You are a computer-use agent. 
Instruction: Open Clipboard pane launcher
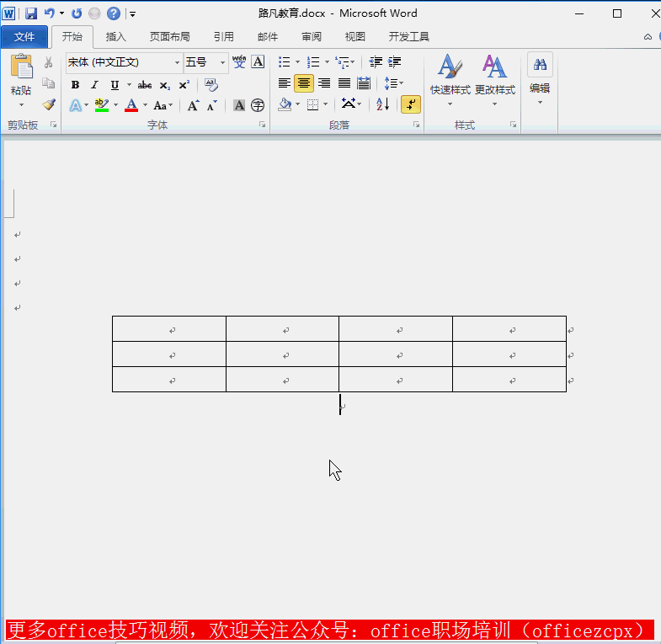click(x=54, y=125)
